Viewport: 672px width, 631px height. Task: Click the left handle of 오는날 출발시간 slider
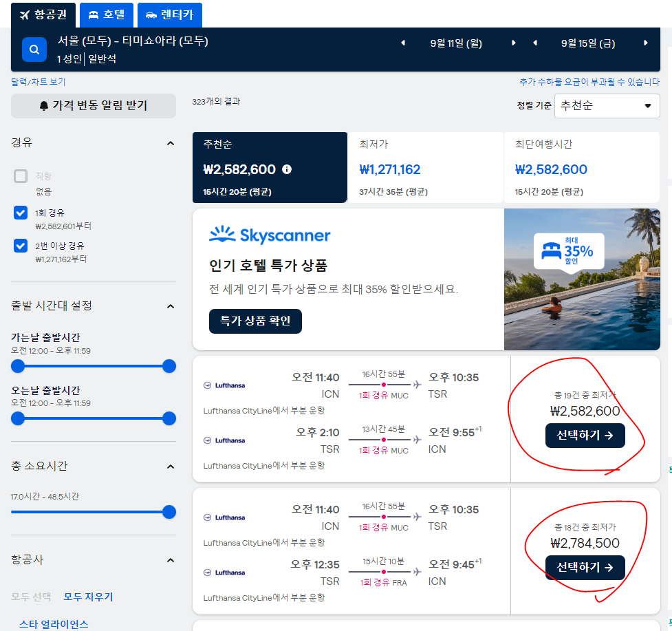18,418
